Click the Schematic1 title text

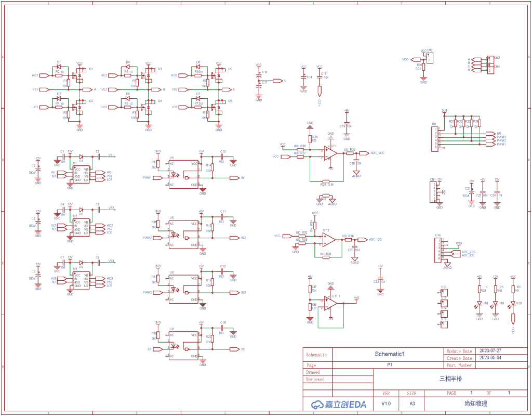click(390, 354)
